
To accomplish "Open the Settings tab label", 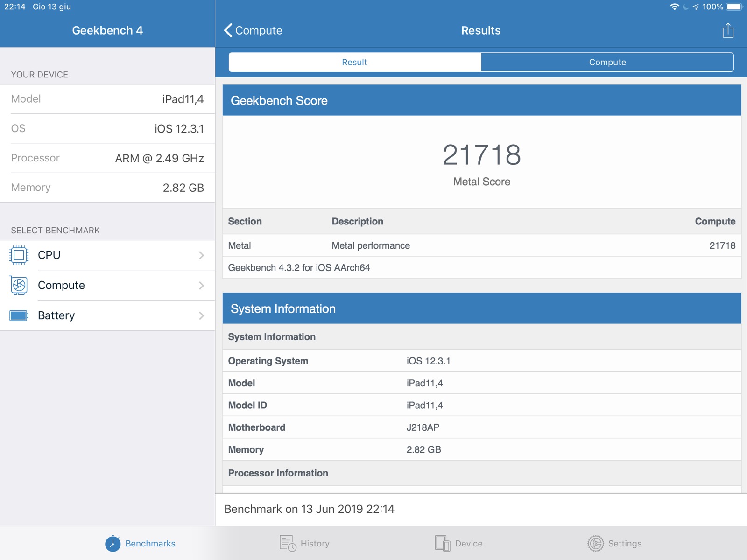I will pos(625,544).
